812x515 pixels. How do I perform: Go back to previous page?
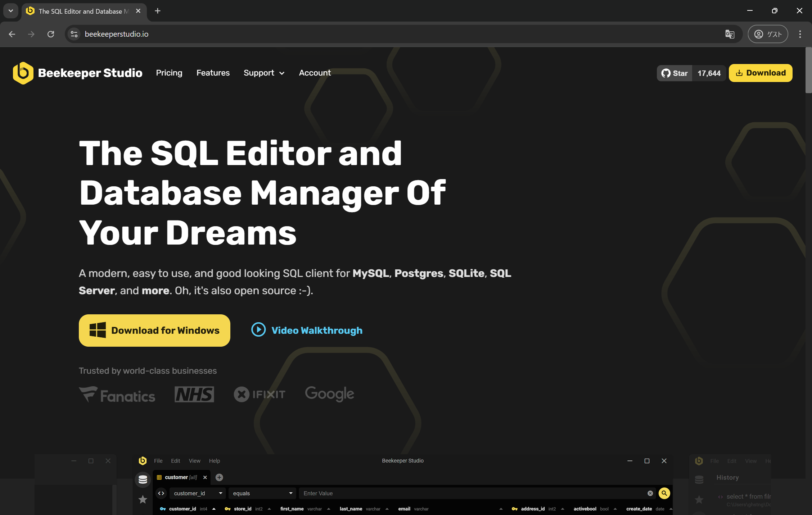click(x=12, y=34)
